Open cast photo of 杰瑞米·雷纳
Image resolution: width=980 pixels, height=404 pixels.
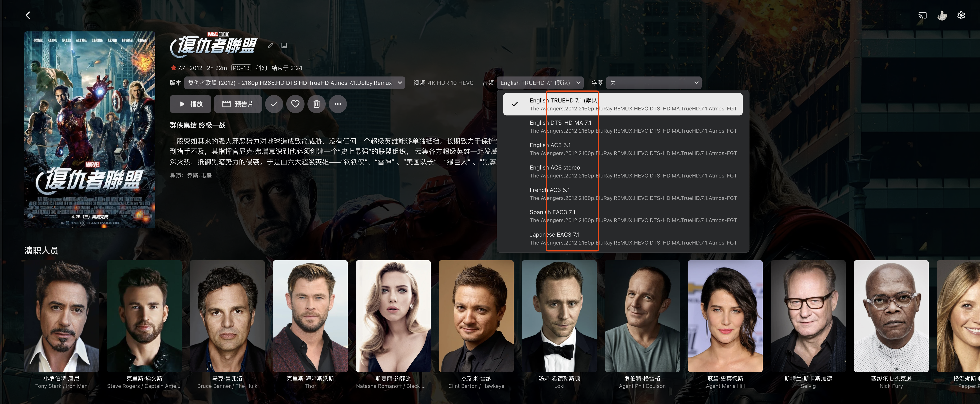pos(476,316)
